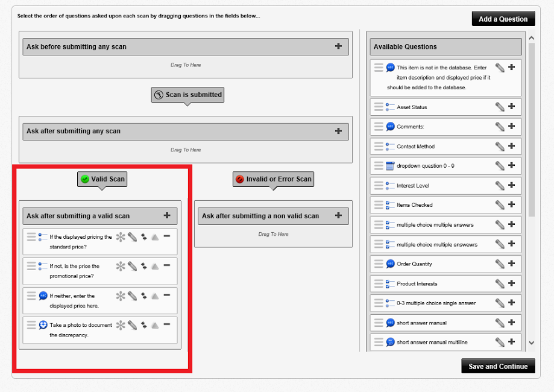Edit 'Take a photo to document' question with pencil
The image size is (554, 392).
[x=132, y=325]
